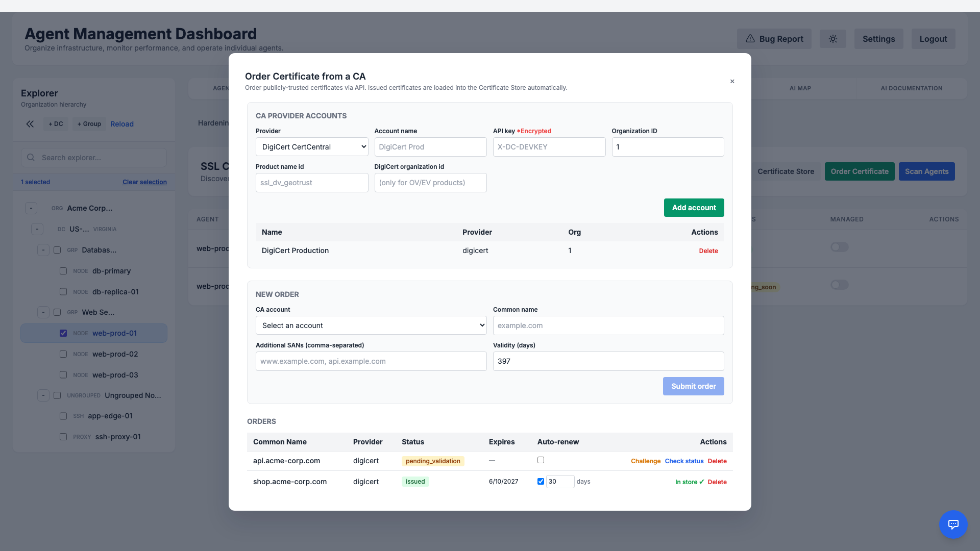Click the + DC button

pos(56,124)
